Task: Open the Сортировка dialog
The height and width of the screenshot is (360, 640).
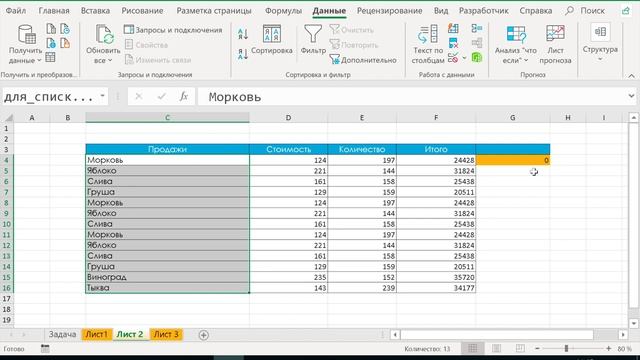Action: pyautogui.click(x=272, y=40)
